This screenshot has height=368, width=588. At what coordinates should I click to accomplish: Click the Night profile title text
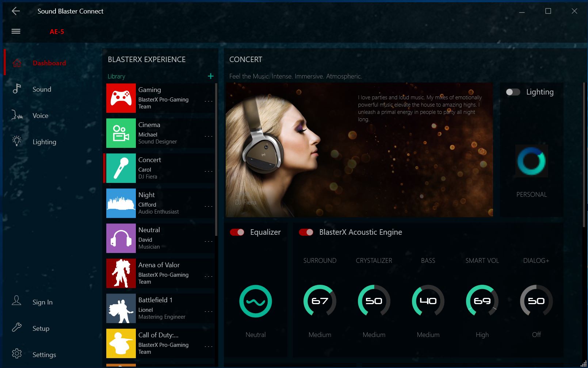coord(146,195)
